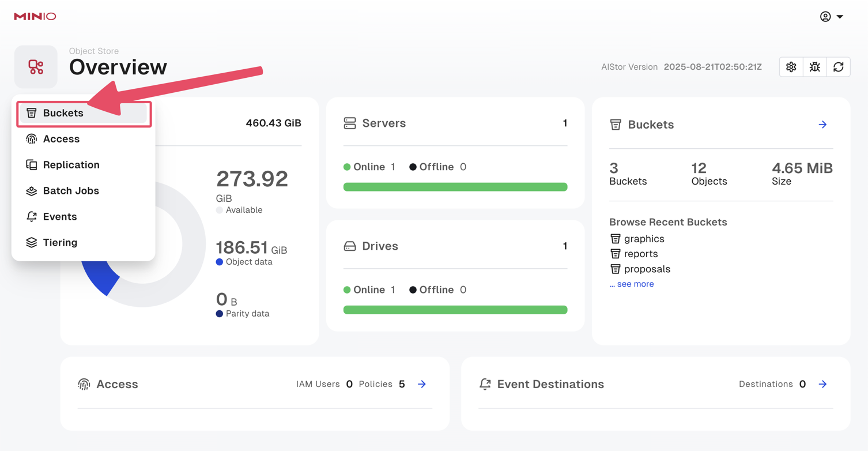Open Batch Jobs from the menu
868x451 pixels.
pyautogui.click(x=71, y=191)
